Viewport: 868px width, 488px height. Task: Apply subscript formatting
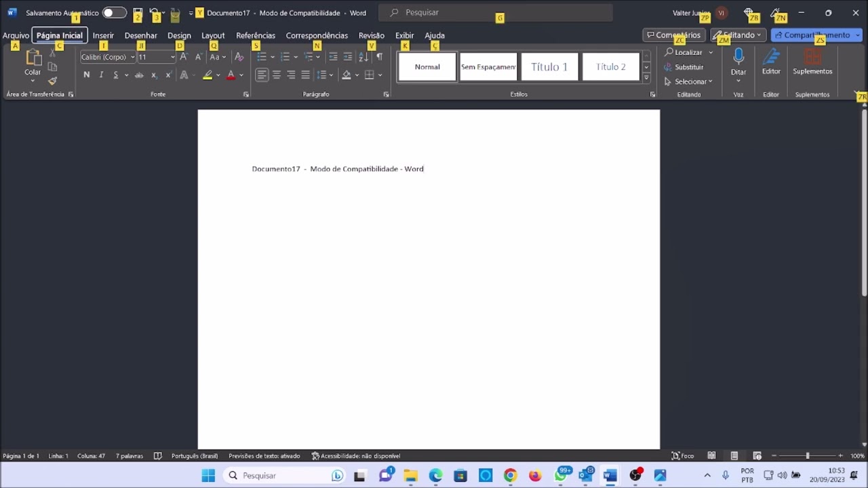coord(154,75)
